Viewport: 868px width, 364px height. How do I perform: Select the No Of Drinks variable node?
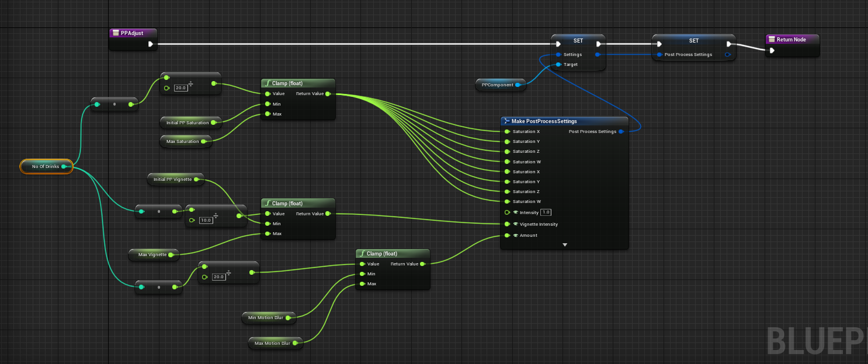46,167
